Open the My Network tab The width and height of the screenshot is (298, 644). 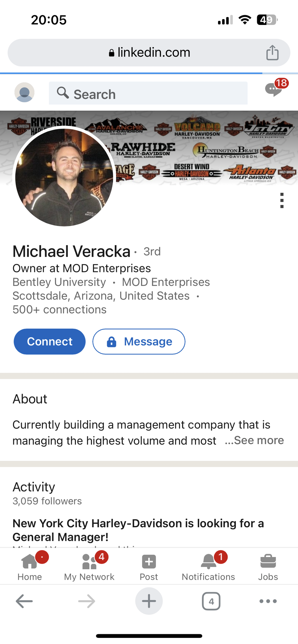coord(89,567)
